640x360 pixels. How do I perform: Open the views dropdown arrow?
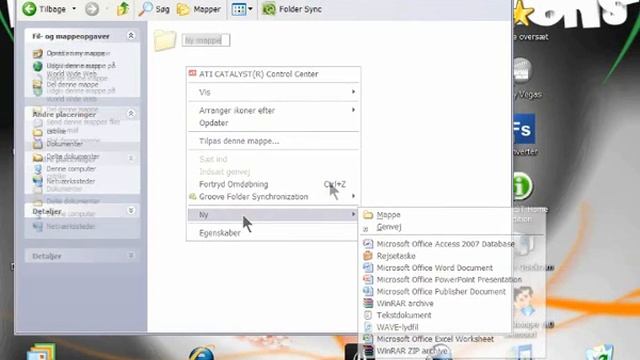pyautogui.click(x=250, y=9)
